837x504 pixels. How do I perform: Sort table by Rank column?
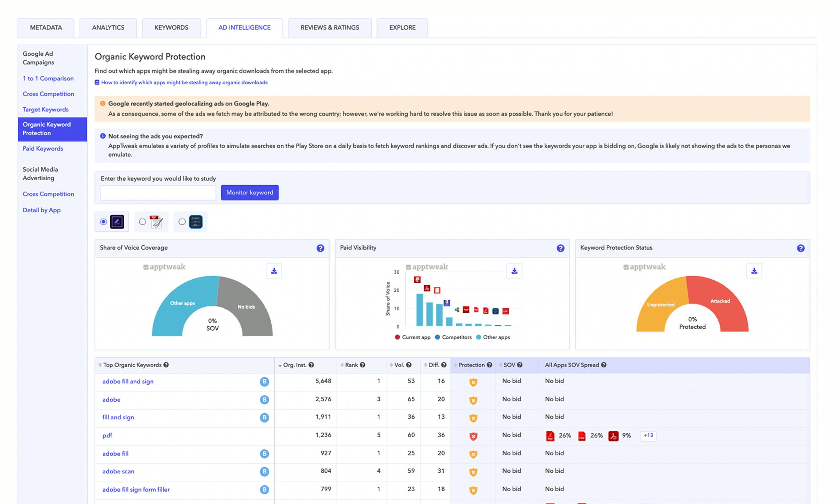351,365
